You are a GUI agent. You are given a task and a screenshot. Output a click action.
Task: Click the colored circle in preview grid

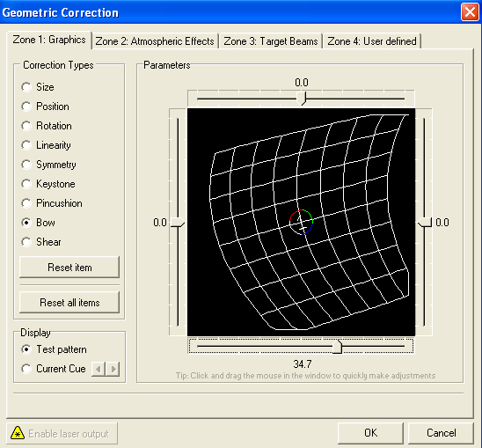click(301, 222)
